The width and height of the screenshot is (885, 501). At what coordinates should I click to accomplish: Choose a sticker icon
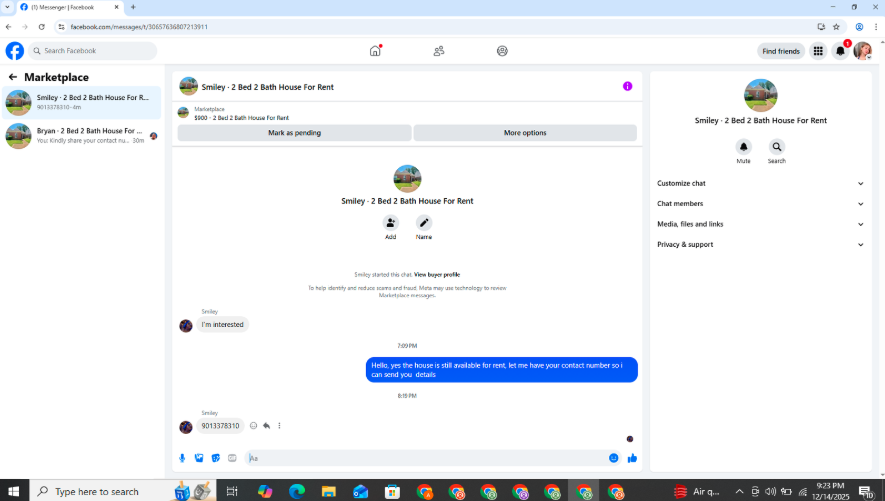[x=216, y=458]
